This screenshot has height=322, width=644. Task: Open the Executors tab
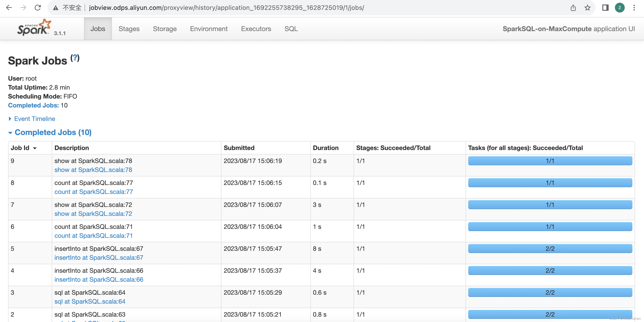256,29
